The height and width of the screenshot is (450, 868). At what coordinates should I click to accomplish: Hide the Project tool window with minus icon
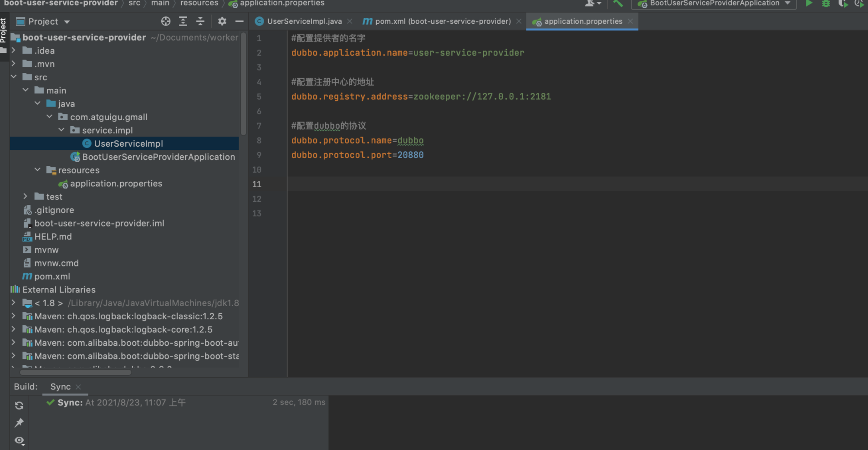pyautogui.click(x=239, y=21)
